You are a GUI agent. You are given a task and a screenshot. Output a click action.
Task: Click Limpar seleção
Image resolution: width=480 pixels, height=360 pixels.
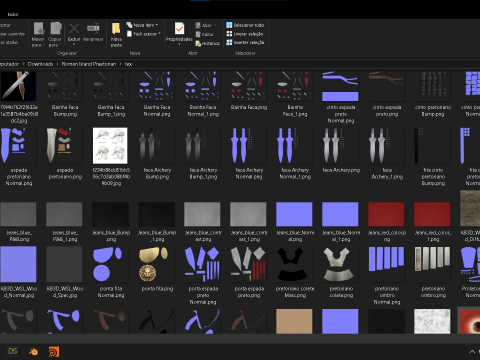[245, 34]
